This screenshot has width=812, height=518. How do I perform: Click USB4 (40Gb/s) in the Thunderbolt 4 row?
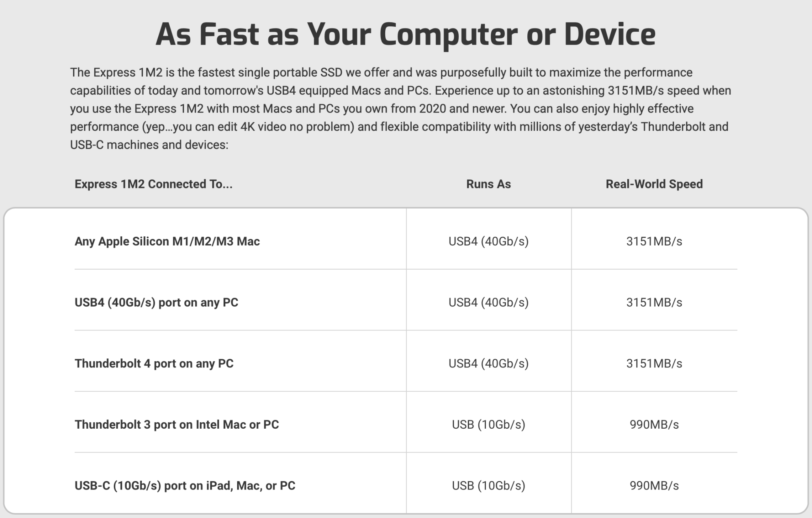point(488,363)
